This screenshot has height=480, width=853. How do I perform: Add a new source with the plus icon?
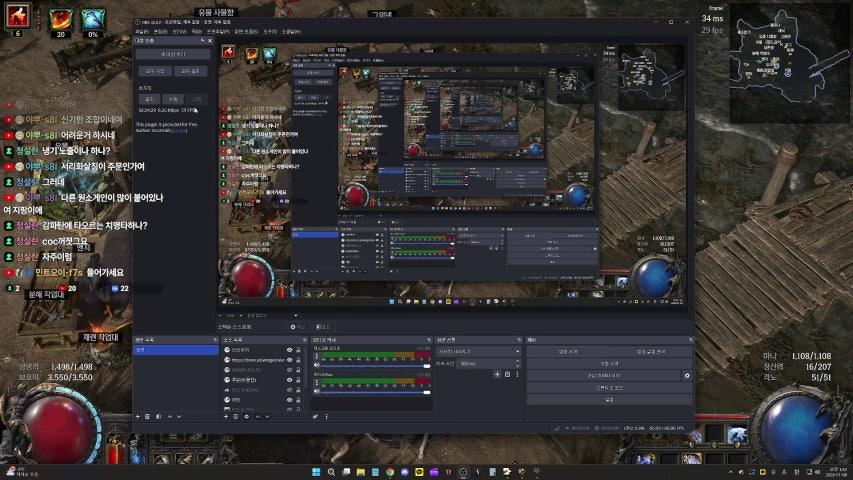(226, 417)
